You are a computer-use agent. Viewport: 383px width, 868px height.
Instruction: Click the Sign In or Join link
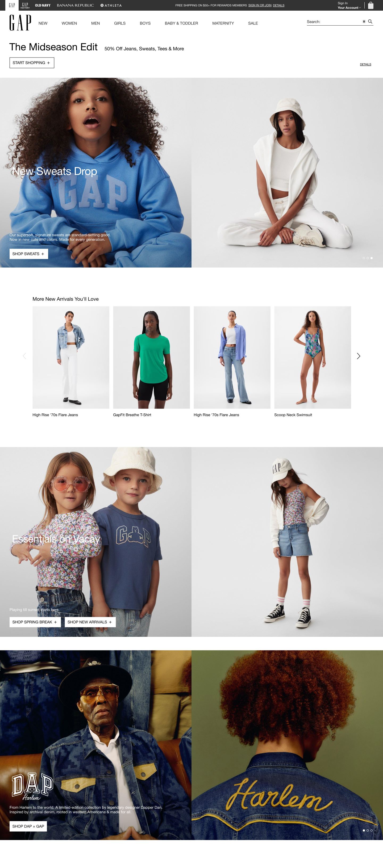click(260, 5)
